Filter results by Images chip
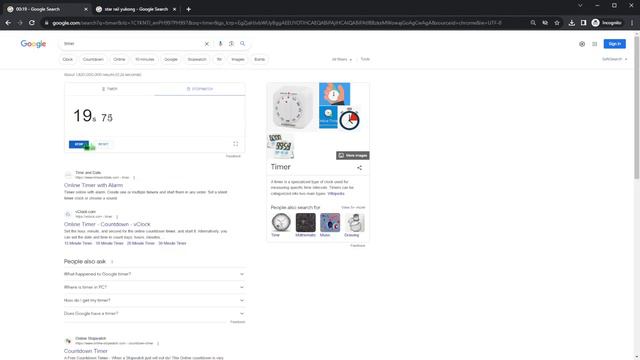Screen dimensions: 640x360 (x=238, y=59)
